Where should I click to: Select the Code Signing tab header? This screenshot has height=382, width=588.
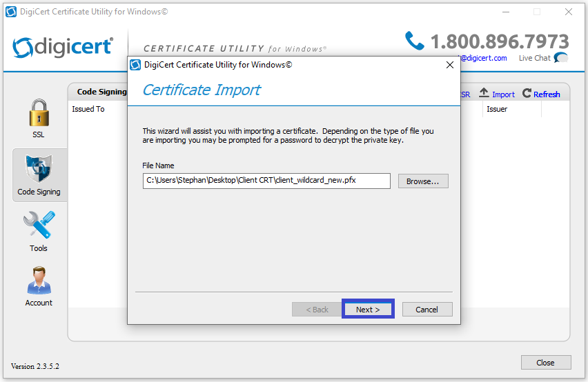101,92
